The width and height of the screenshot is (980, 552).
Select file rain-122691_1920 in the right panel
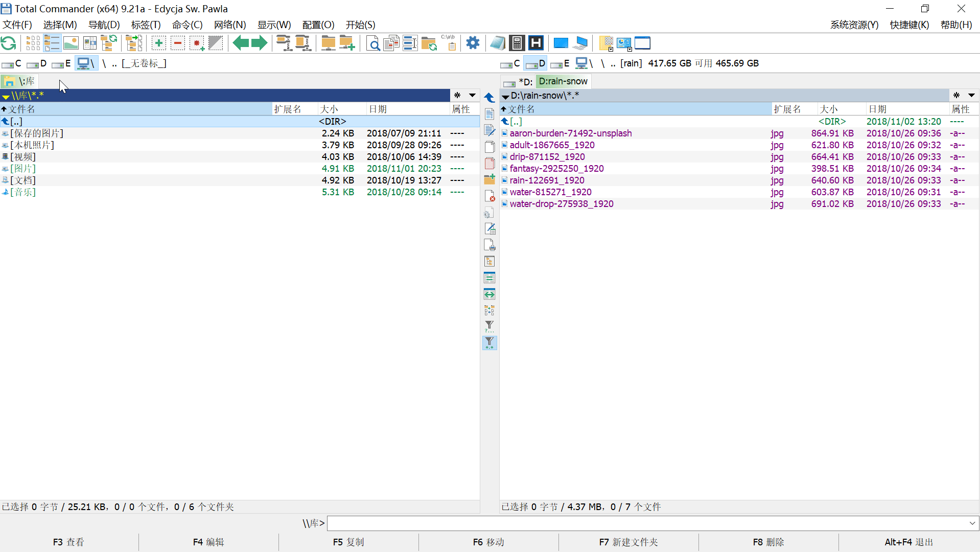[x=739, y=180]
